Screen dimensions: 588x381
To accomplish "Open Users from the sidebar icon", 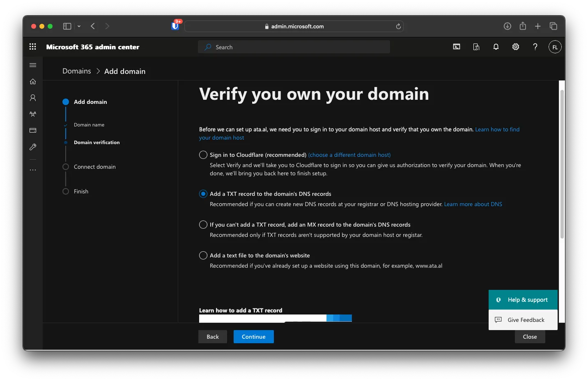I will 33,98.
